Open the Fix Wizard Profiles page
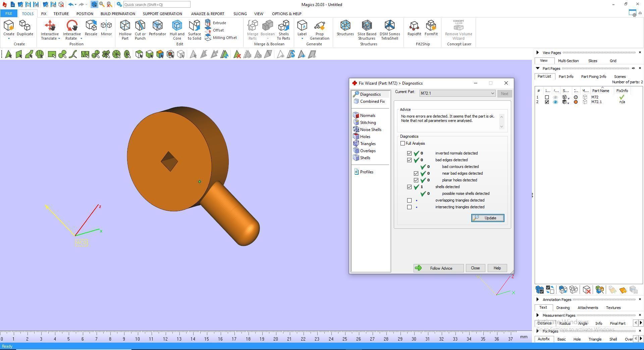 tap(364, 172)
